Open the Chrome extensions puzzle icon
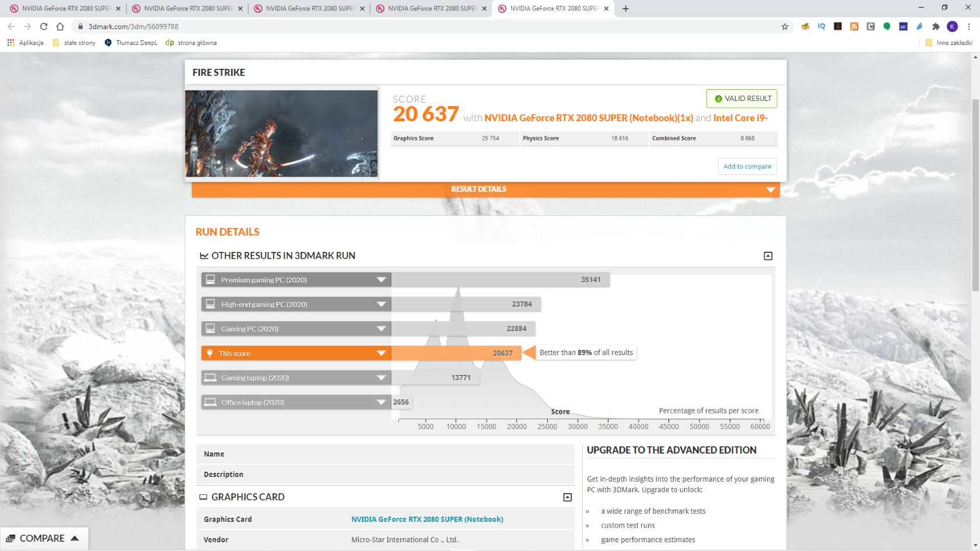Screen dimensions: 980x551 935,26
